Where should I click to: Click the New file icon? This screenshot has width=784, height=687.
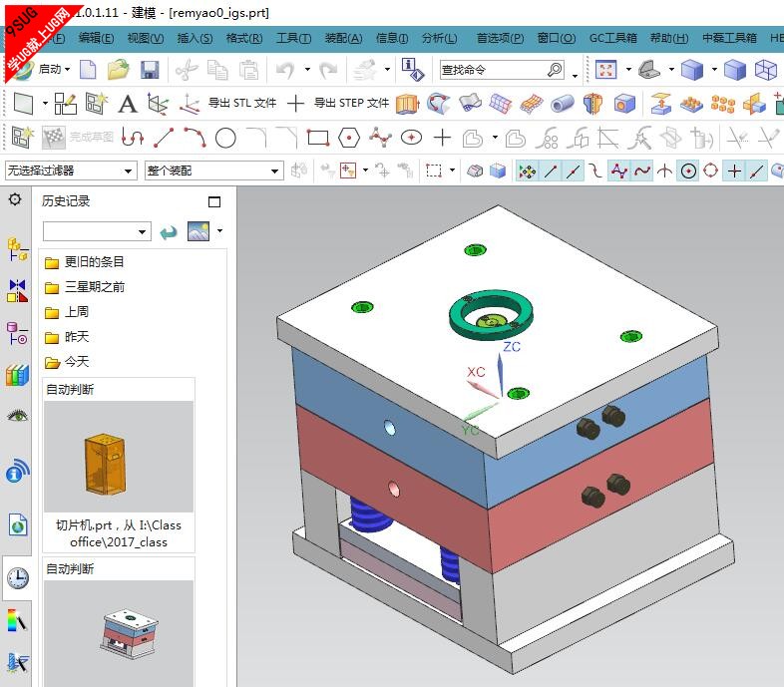coord(88,70)
